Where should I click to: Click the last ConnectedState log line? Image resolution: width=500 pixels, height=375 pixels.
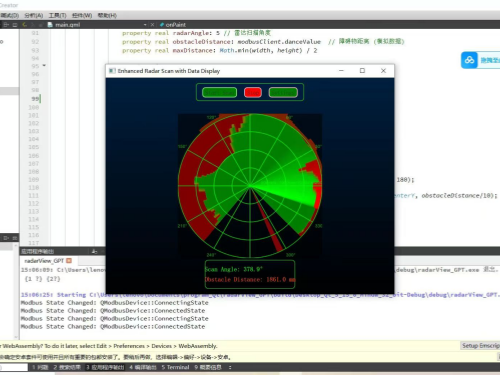[113, 327]
